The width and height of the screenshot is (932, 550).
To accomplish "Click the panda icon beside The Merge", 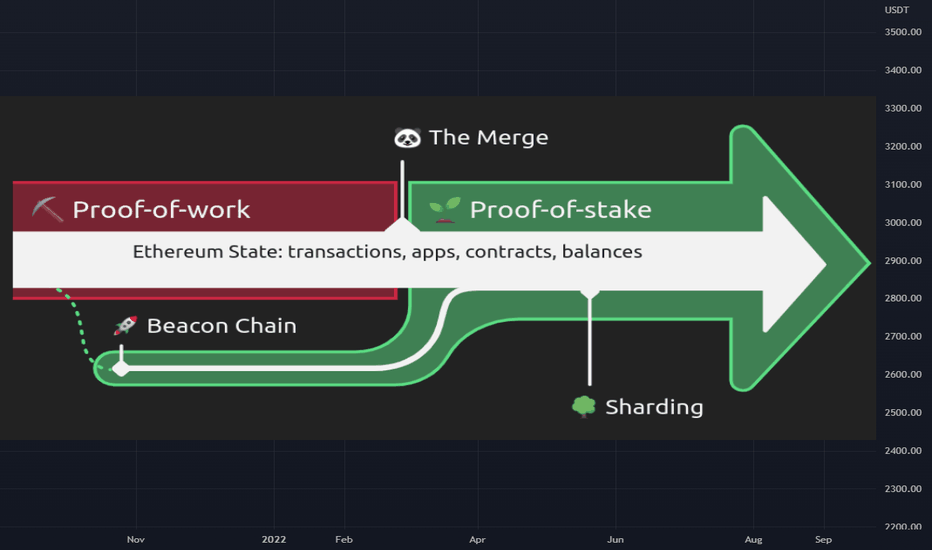I will click(407, 138).
